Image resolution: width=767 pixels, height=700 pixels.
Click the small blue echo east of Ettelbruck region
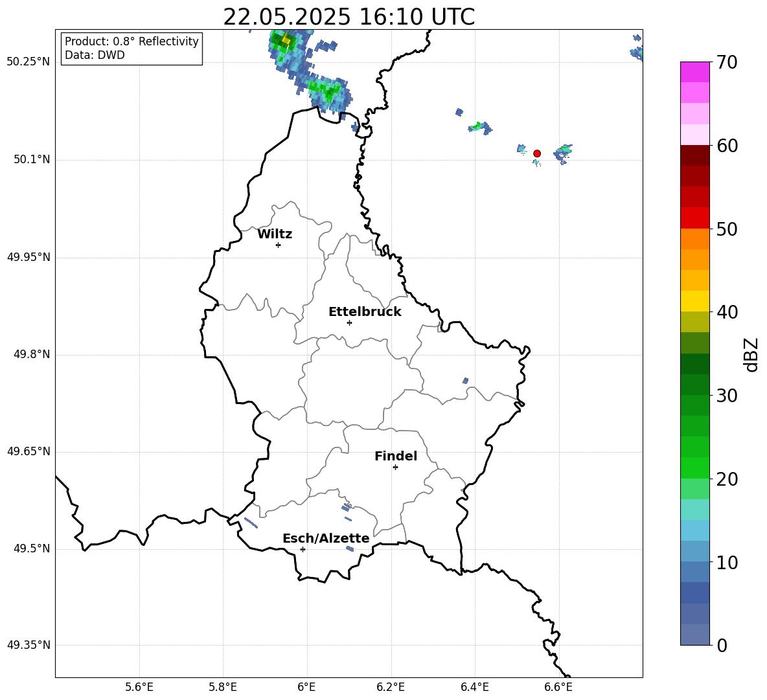pyautogui.click(x=465, y=380)
